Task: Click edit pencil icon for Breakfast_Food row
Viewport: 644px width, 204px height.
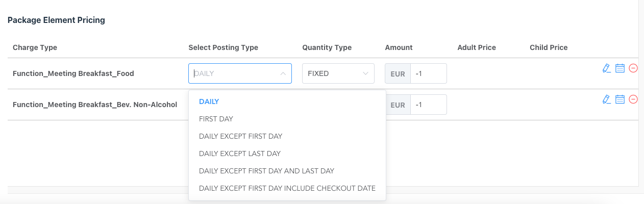Action: click(x=606, y=68)
